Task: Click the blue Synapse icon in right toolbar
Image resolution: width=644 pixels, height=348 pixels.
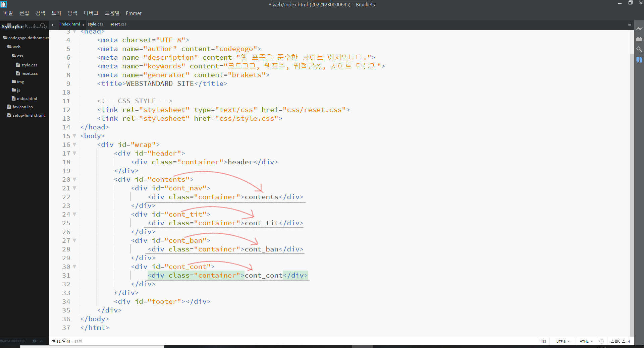Action: (x=639, y=60)
